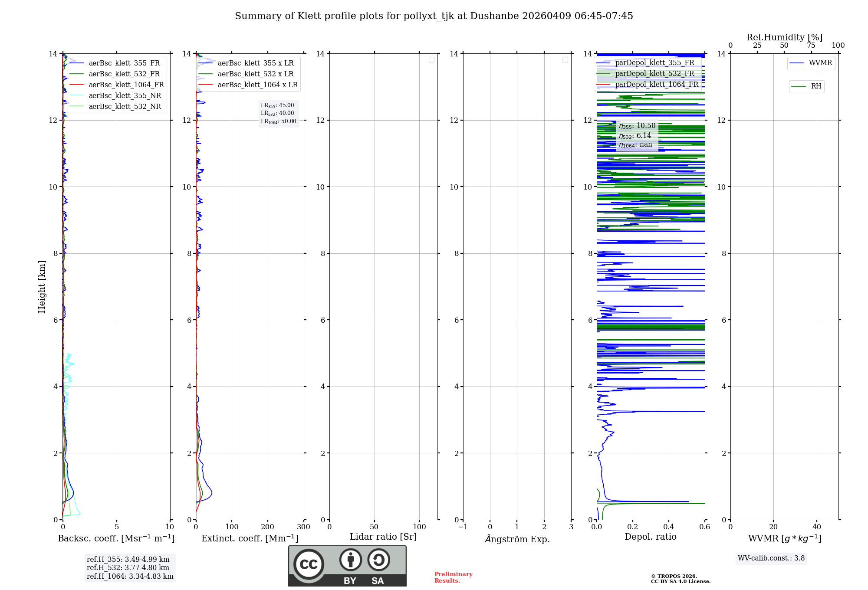The image size is (868, 590).
Task: Click the Preliminary Results red text
Action: pos(453,577)
